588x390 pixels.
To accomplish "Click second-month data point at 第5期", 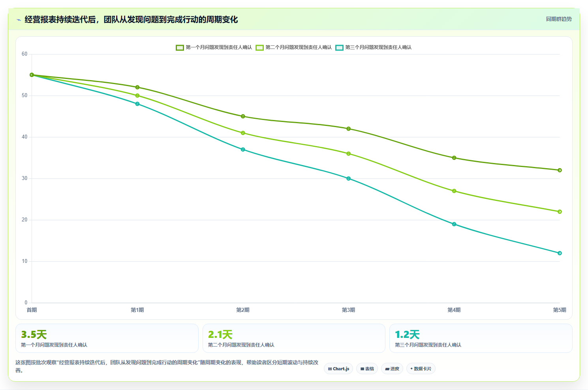I will (x=560, y=212).
